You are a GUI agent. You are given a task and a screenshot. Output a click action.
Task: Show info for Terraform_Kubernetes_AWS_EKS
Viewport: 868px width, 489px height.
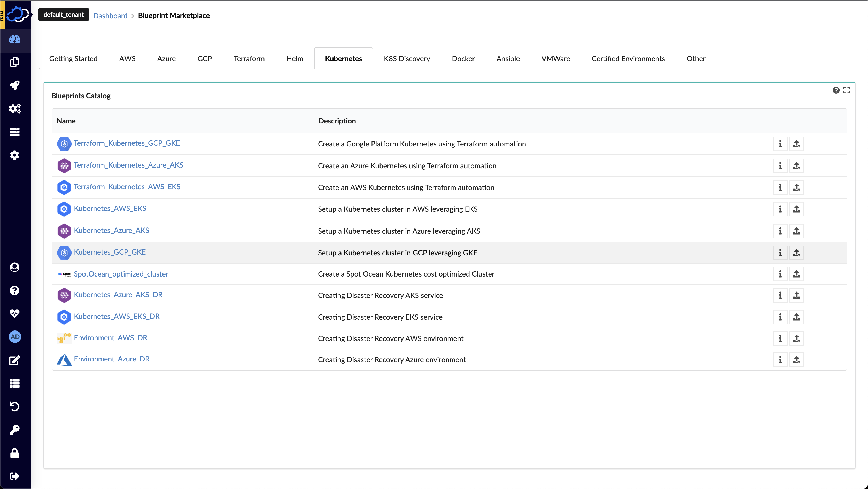780,188
